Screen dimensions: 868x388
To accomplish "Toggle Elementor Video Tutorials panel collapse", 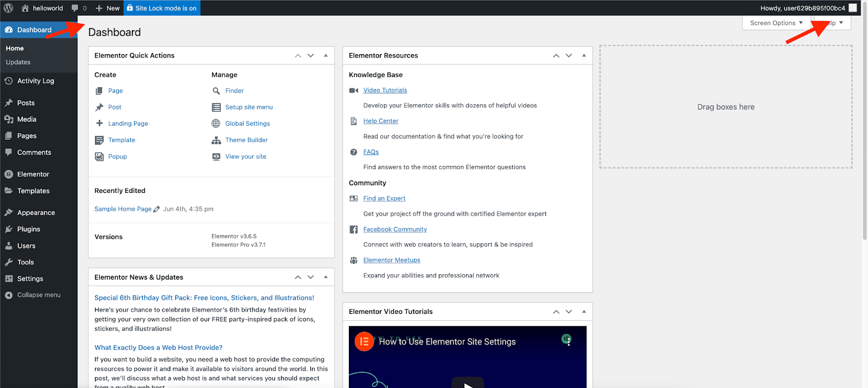I will tap(584, 312).
